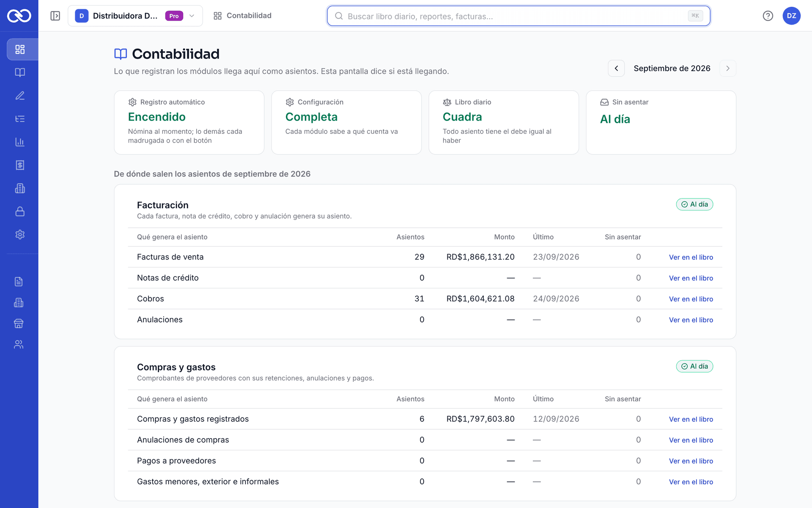Image resolution: width=812 pixels, height=508 pixels.
Task: Open the settings gear icon in the sidebar
Action: pyautogui.click(x=20, y=235)
